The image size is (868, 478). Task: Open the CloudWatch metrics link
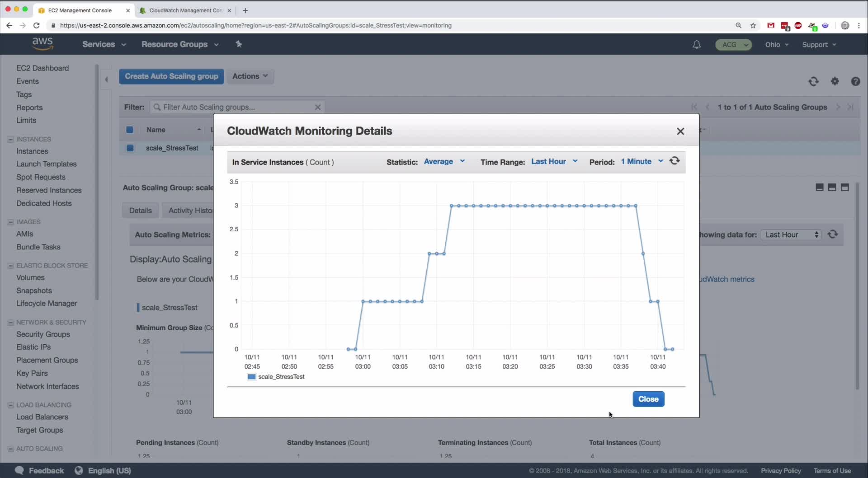coord(727,279)
